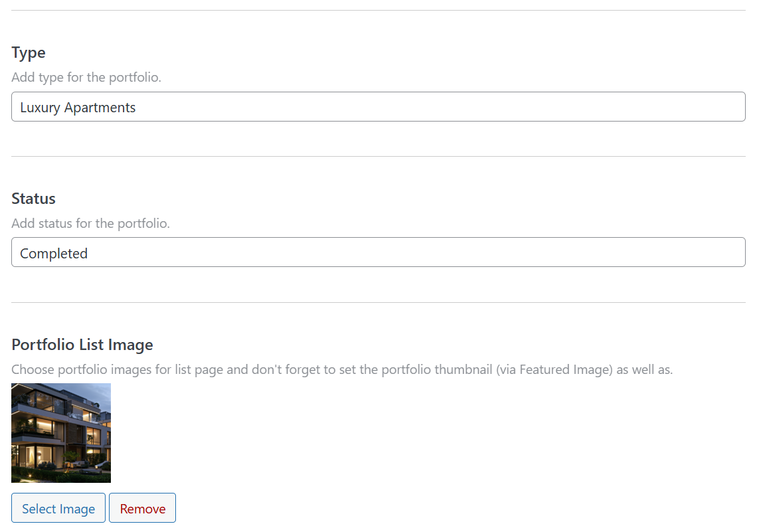The width and height of the screenshot is (757, 532).
Task: Click the description under the Status heading
Action: coord(91,223)
